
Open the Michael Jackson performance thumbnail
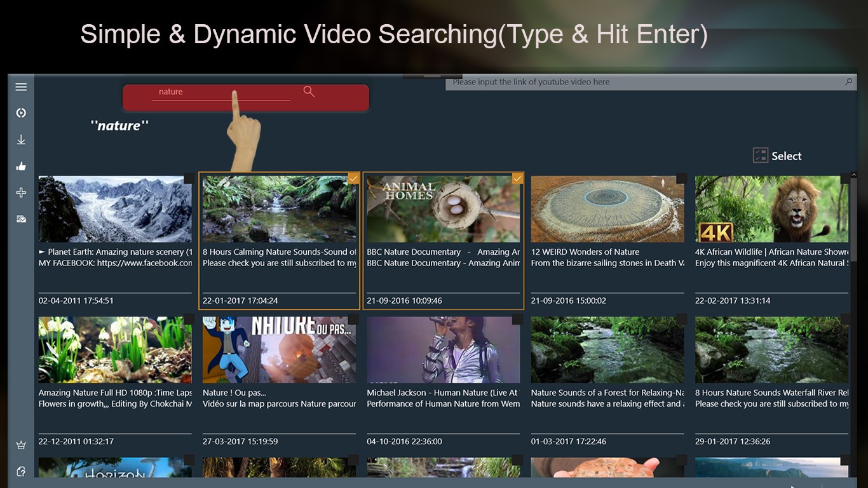[x=443, y=349]
